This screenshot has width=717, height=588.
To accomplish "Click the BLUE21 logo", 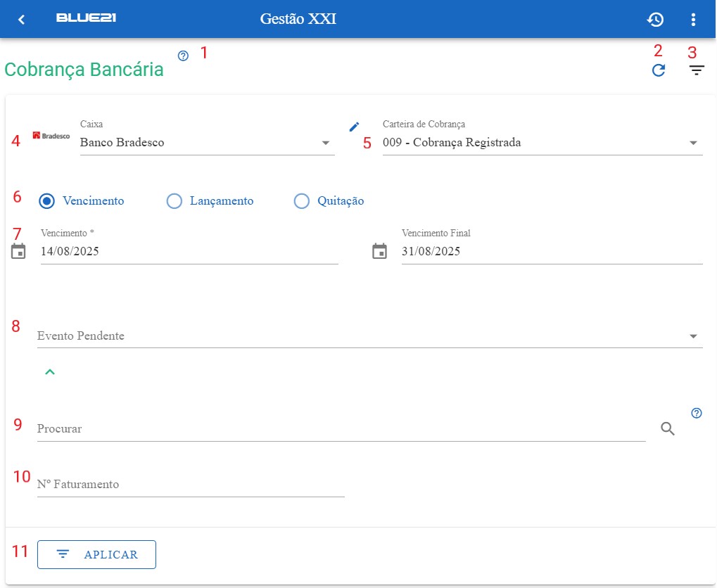I will point(86,18).
